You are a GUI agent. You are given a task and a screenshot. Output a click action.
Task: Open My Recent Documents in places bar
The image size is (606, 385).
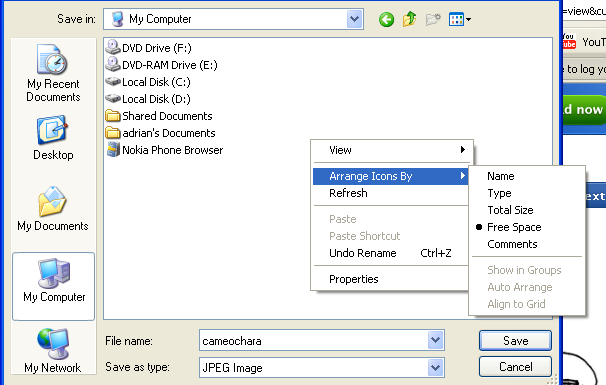53,73
